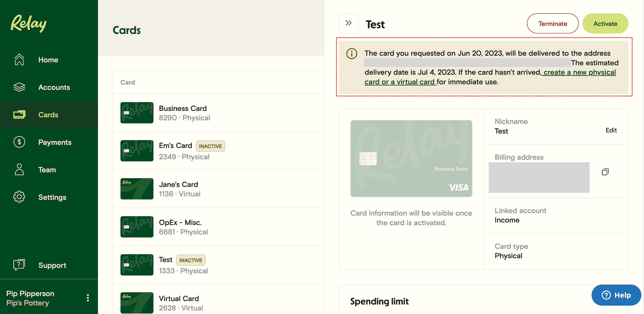Click the info icon in the delivery notice

click(351, 53)
